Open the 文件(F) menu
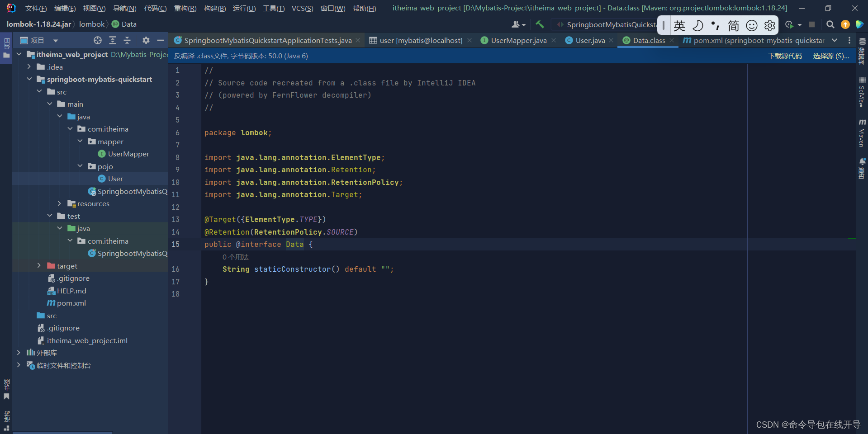This screenshot has height=434, width=868. [x=36, y=8]
